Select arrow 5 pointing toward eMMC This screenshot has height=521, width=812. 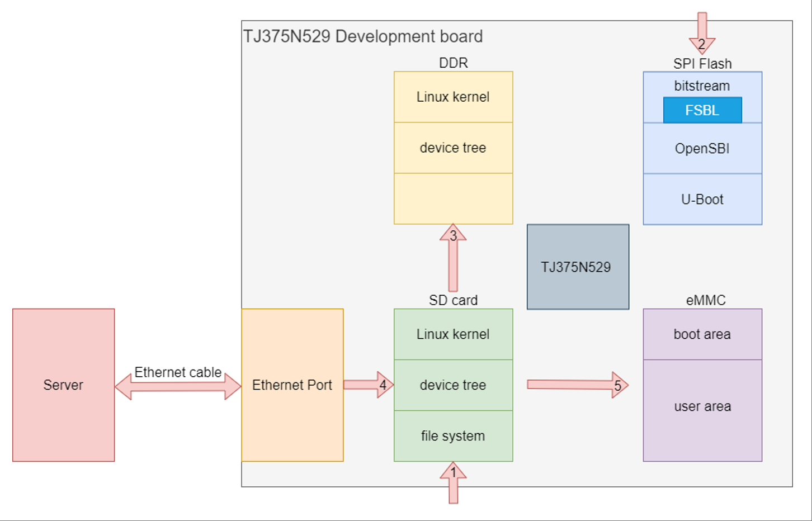coord(577,385)
